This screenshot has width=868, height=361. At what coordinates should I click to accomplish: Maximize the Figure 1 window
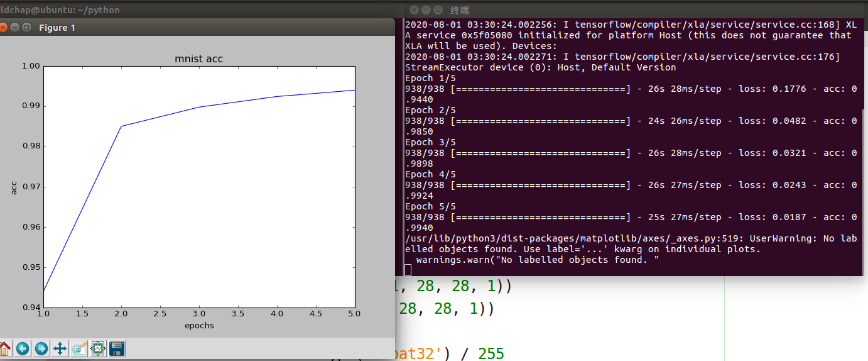[x=26, y=28]
